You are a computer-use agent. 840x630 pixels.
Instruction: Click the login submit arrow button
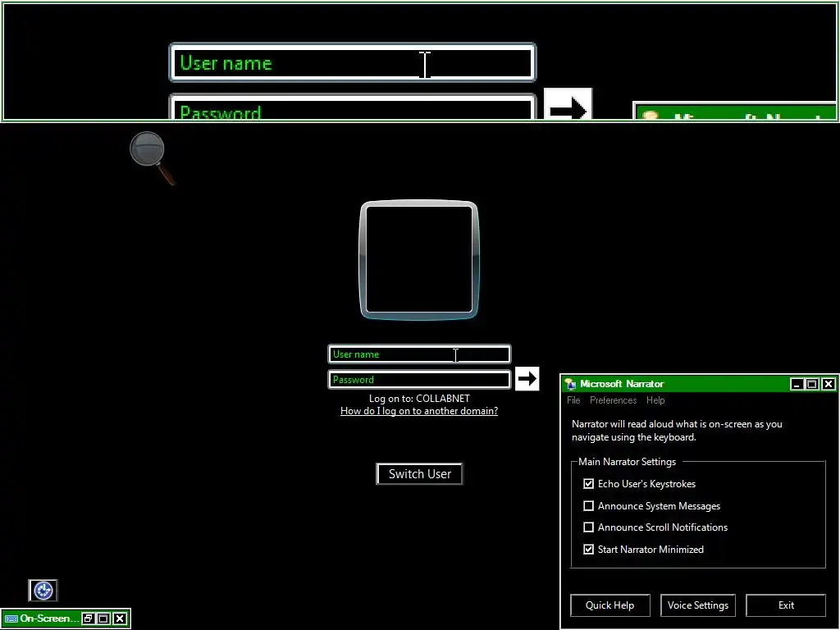[527, 379]
